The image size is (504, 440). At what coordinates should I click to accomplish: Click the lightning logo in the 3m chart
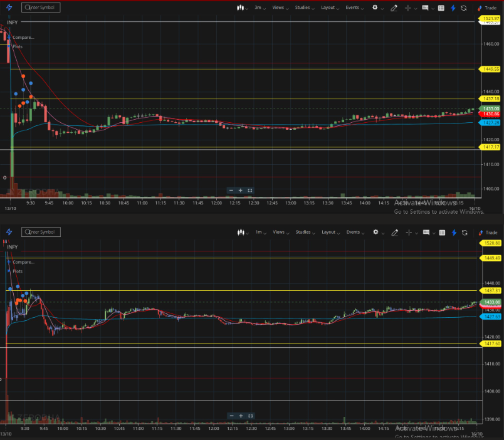click(x=9, y=8)
